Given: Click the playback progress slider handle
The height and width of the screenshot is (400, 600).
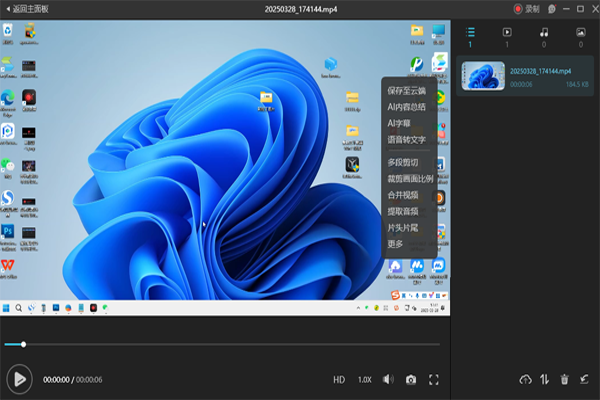Looking at the screenshot, I should (x=23, y=344).
